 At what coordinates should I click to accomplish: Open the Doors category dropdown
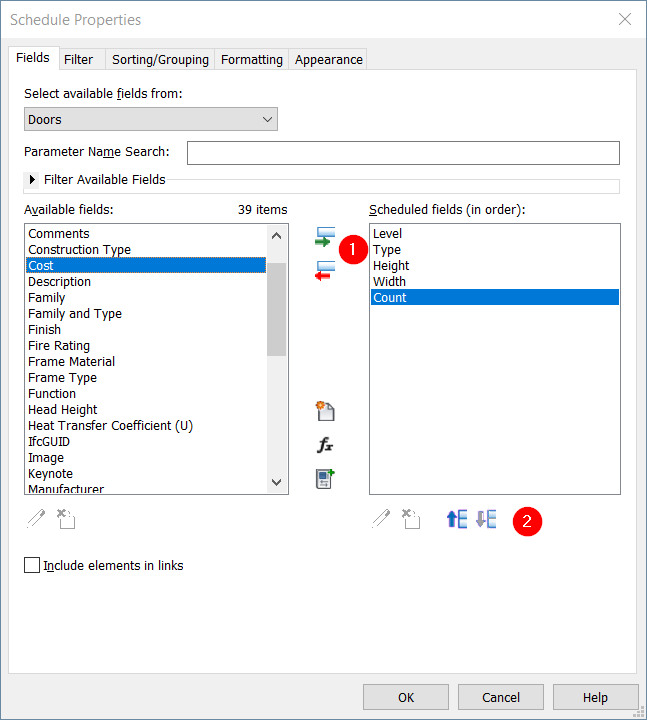pos(151,120)
